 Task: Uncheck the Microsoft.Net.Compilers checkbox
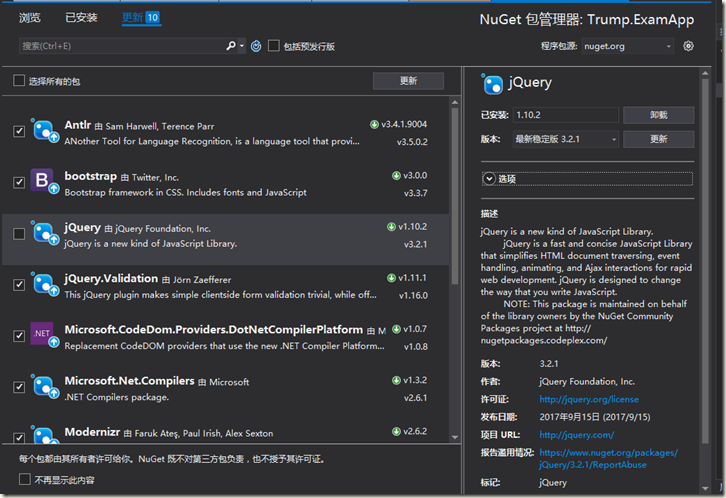pyautogui.click(x=19, y=387)
